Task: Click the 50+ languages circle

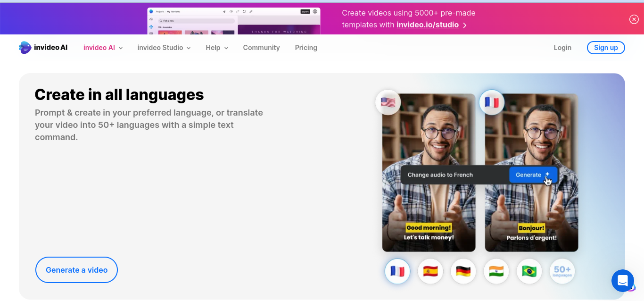Action: tap(562, 271)
